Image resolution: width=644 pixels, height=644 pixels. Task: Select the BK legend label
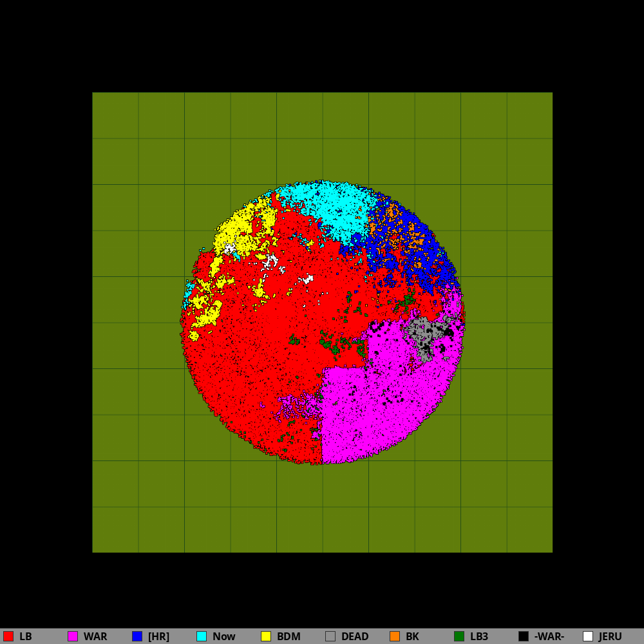click(412, 637)
